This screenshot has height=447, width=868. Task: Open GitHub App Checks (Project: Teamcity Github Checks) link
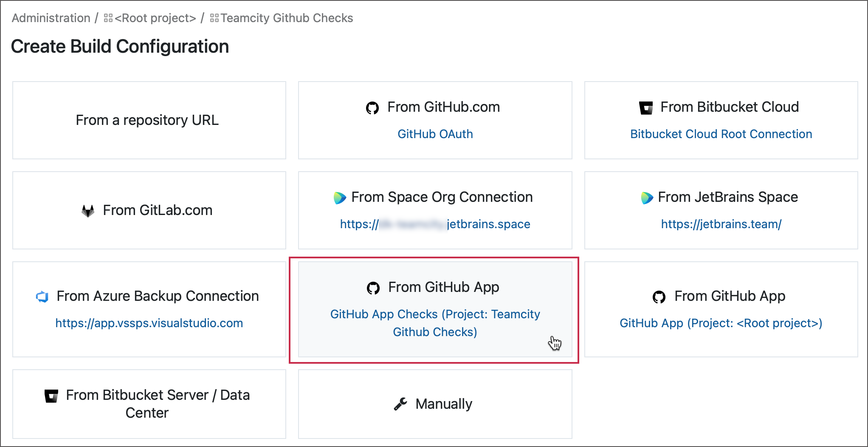click(435, 323)
